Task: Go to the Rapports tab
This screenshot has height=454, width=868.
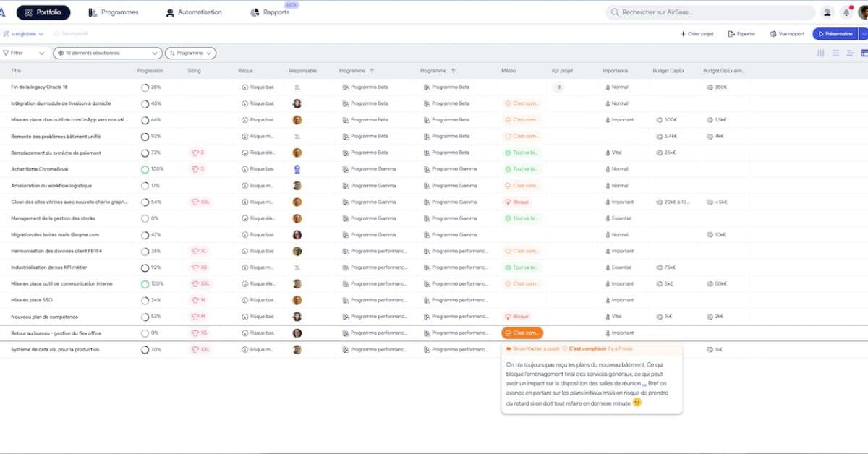Action: 271,12
